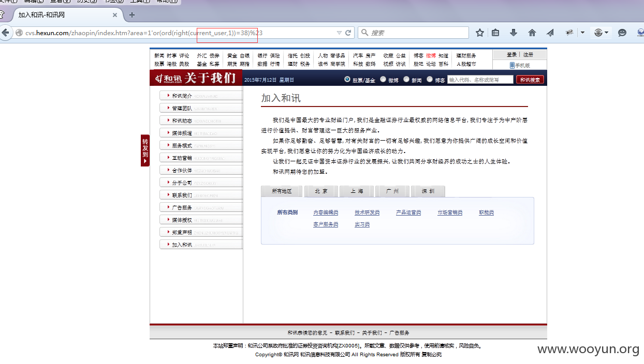
Task: Switch to the 北京 tab
Action: (x=321, y=191)
